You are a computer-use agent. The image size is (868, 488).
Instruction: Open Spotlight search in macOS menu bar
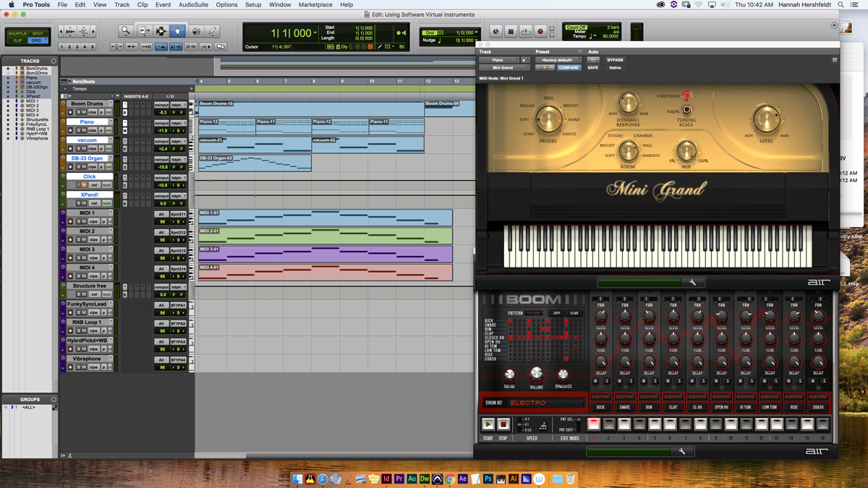tap(841, 4)
